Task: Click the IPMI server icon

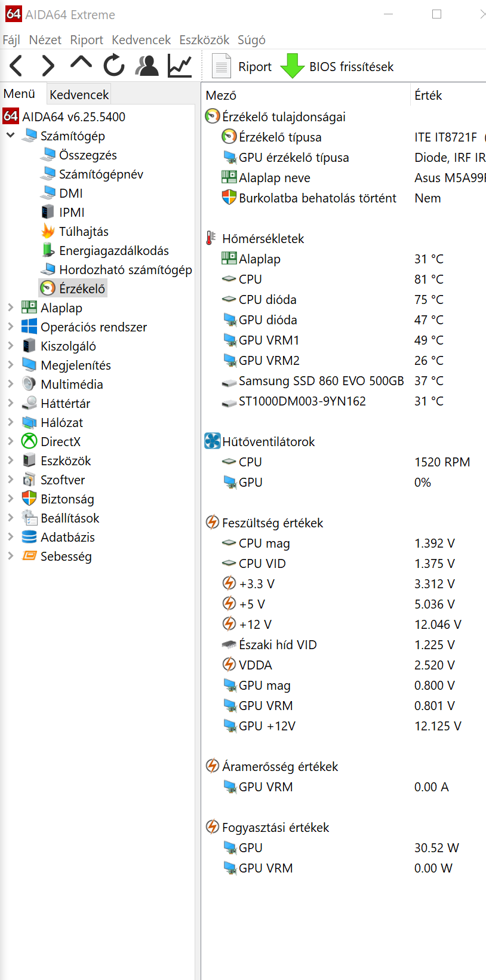Action: tap(48, 212)
